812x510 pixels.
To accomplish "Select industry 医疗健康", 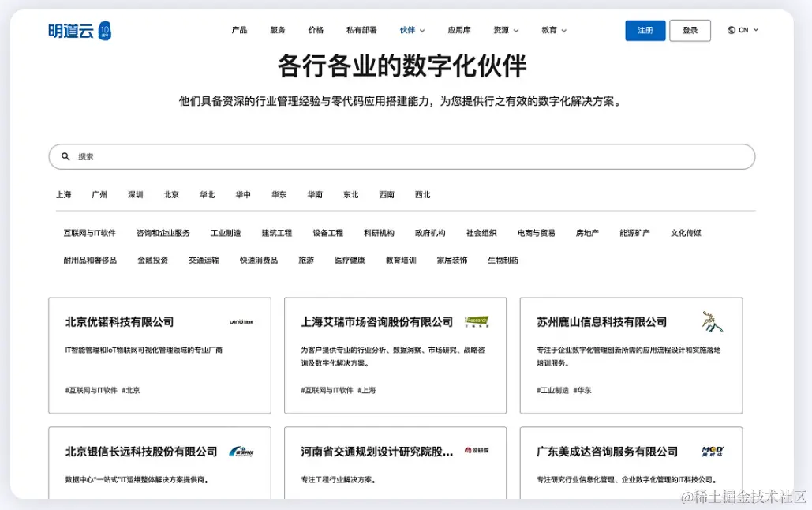I will (350, 260).
